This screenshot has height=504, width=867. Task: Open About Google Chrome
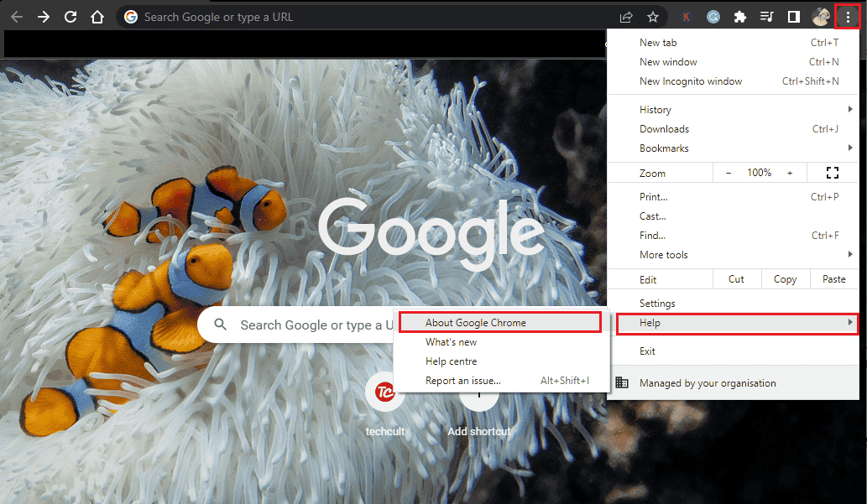(x=500, y=323)
